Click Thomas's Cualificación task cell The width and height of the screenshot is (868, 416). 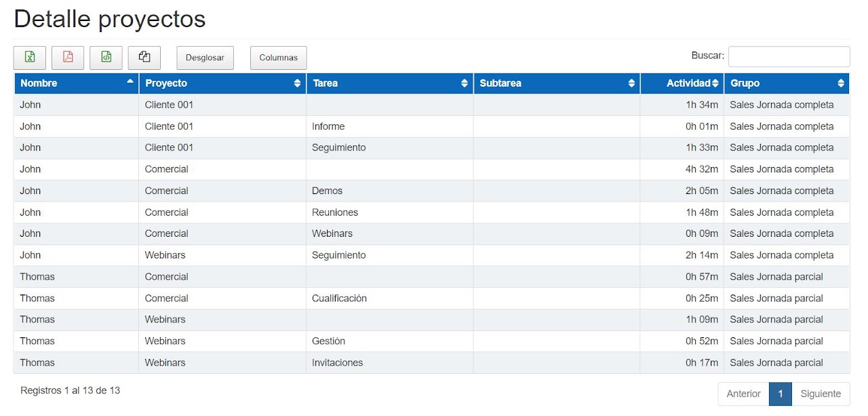[339, 299]
